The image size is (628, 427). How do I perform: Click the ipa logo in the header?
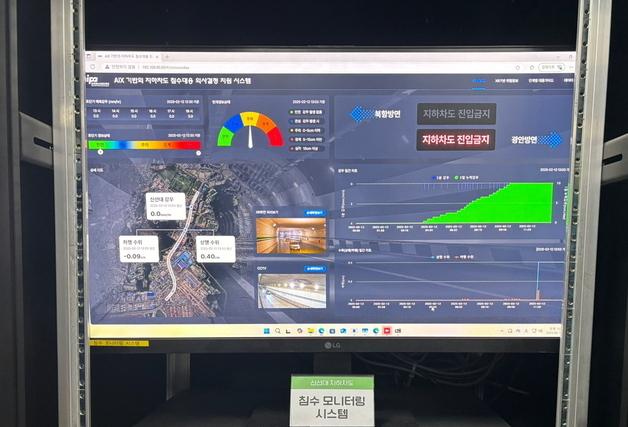pos(91,78)
